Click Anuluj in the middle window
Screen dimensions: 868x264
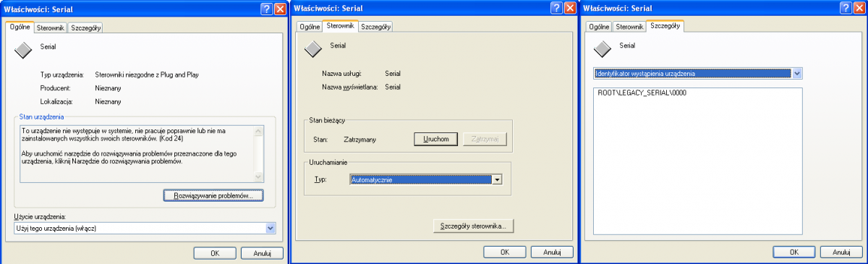pos(551,252)
